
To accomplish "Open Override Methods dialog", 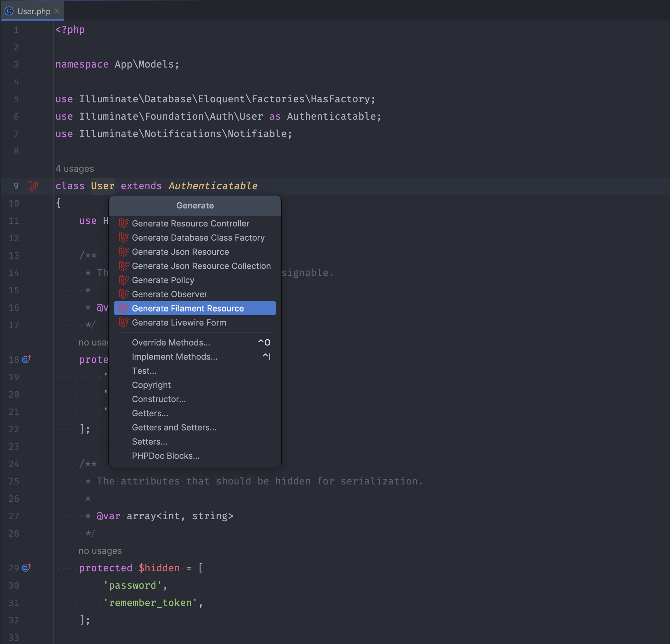I will (x=171, y=342).
